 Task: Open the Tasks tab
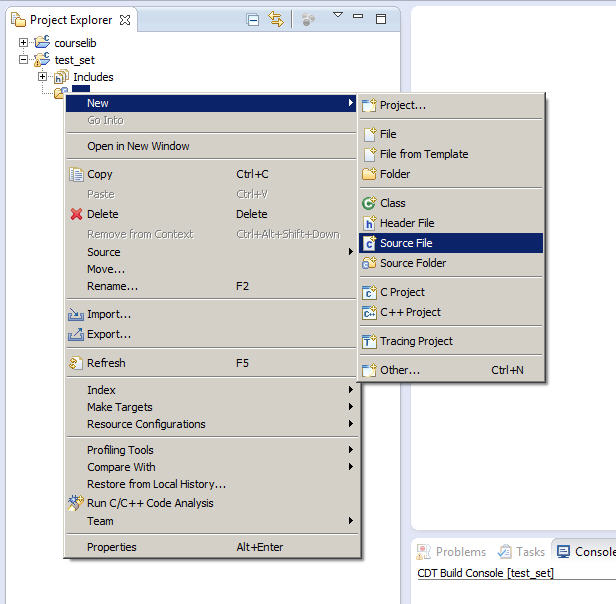tap(521, 552)
